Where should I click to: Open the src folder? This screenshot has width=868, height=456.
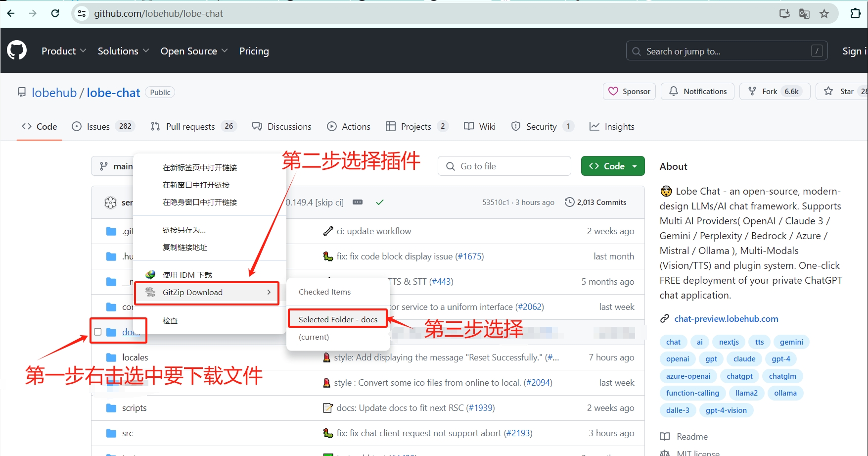pos(128,433)
